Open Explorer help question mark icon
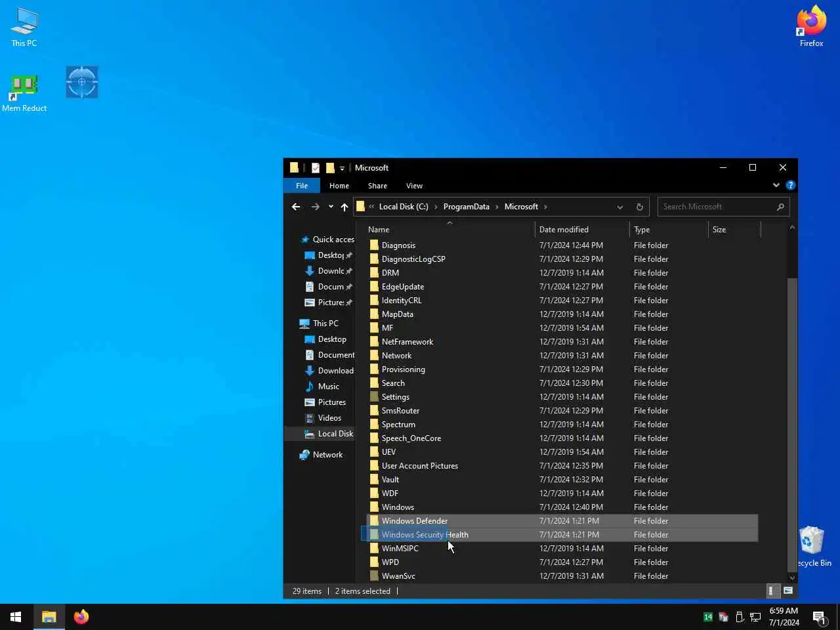The height and width of the screenshot is (630, 840). (791, 186)
